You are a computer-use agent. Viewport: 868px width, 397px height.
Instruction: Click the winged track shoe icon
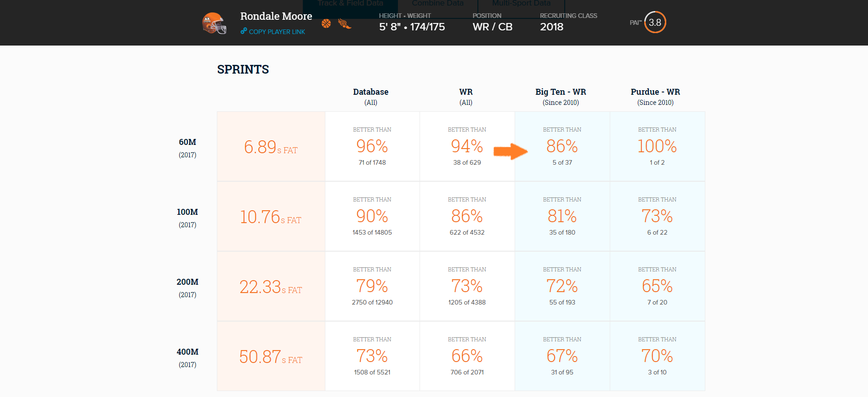pos(345,23)
